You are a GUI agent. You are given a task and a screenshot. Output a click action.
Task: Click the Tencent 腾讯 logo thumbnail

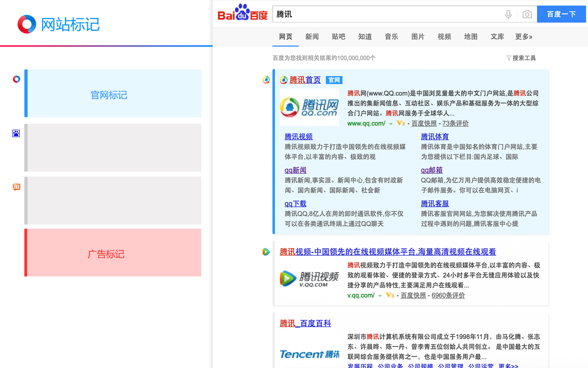[309, 354]
